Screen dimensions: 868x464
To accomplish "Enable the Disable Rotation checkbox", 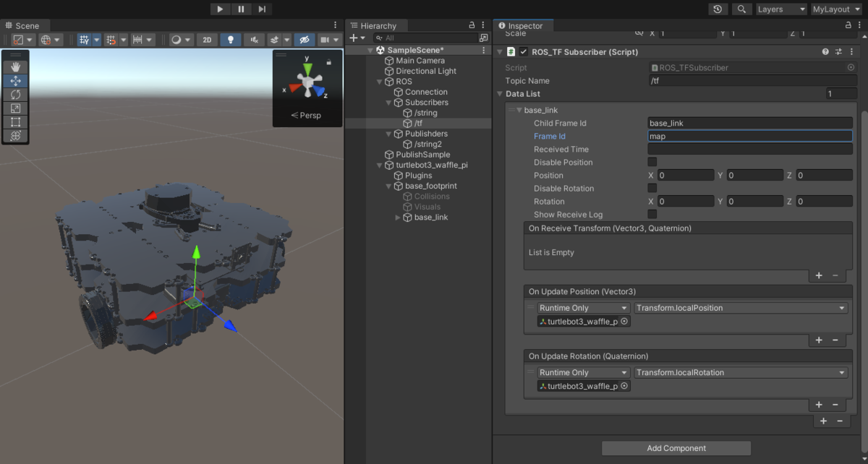I will 652,189.
